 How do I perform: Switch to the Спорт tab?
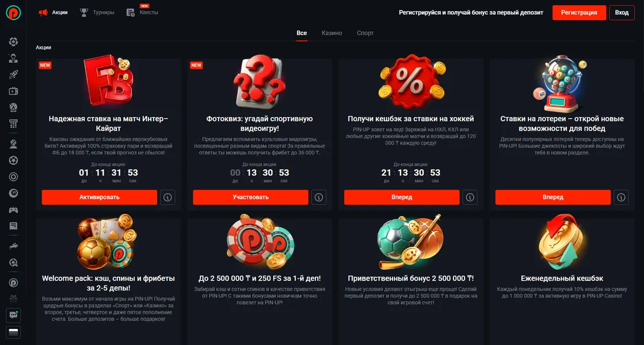pos(365,33)
